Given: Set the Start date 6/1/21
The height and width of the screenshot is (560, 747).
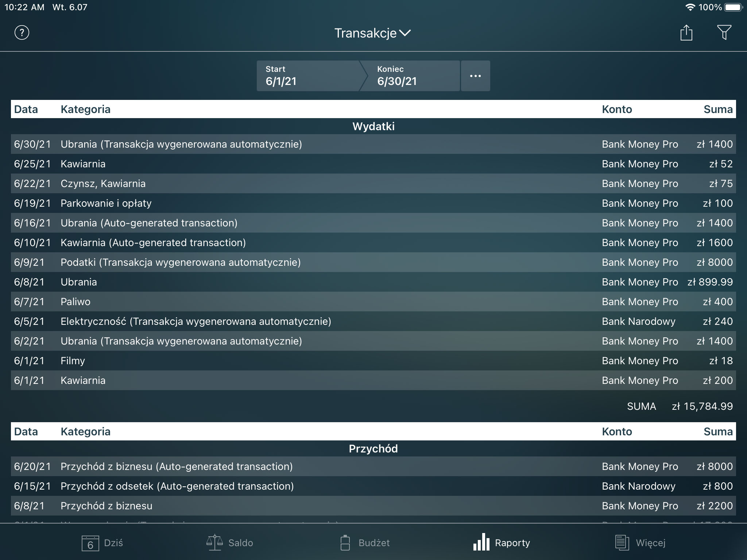Looking at the screenshot, I should click(308, 76).
